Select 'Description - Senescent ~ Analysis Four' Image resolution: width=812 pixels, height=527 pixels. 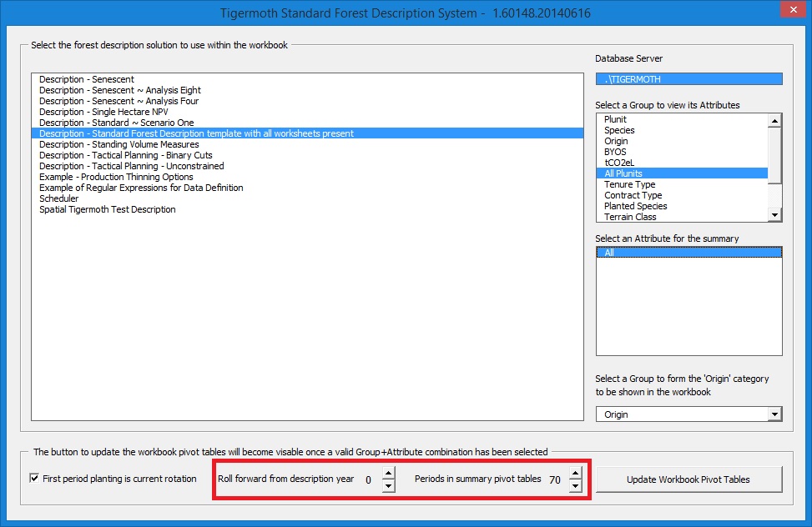point(307,101)
